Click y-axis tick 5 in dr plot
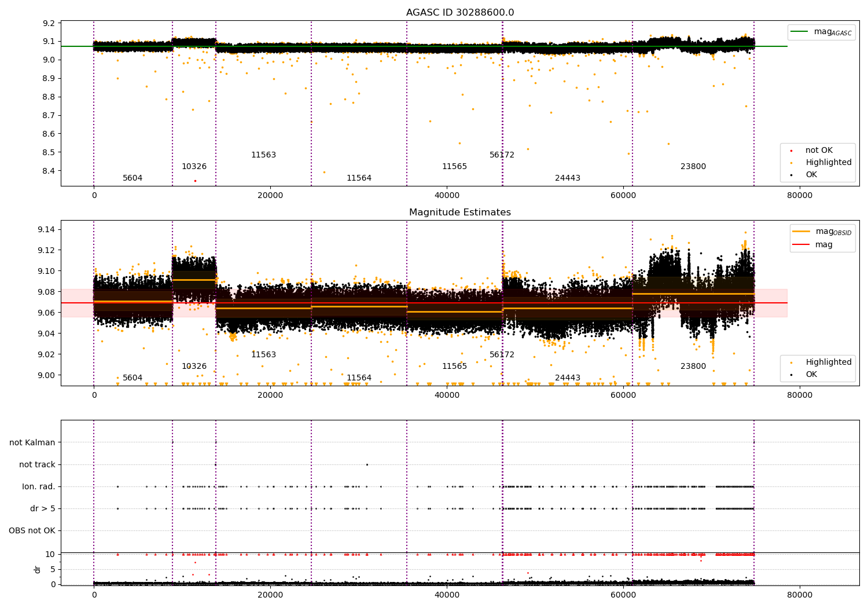The image size is (868, 608). (x=53, y=569)
